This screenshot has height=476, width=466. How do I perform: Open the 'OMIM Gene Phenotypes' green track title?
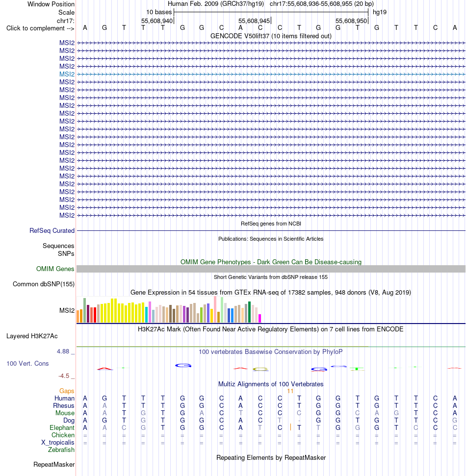tap(271, 262)
